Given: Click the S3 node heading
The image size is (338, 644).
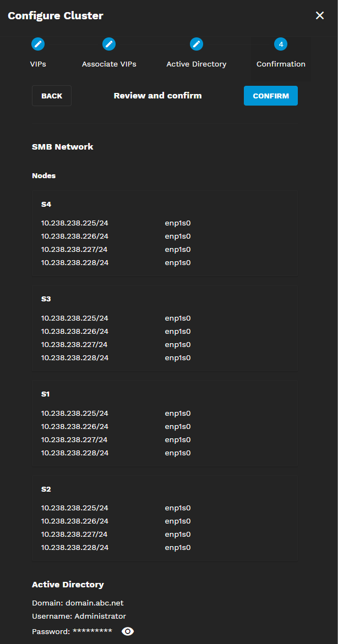Looking at the screenshot, I should pos(46,299).
